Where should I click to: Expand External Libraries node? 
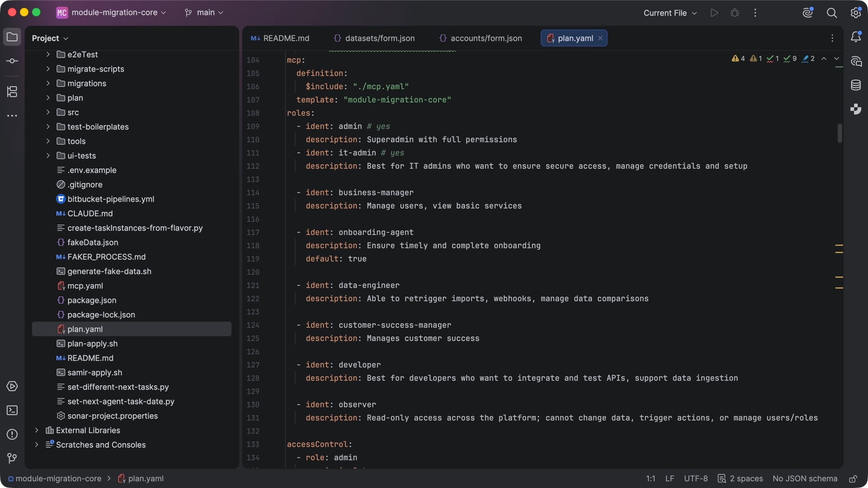(x=37, y=431)
